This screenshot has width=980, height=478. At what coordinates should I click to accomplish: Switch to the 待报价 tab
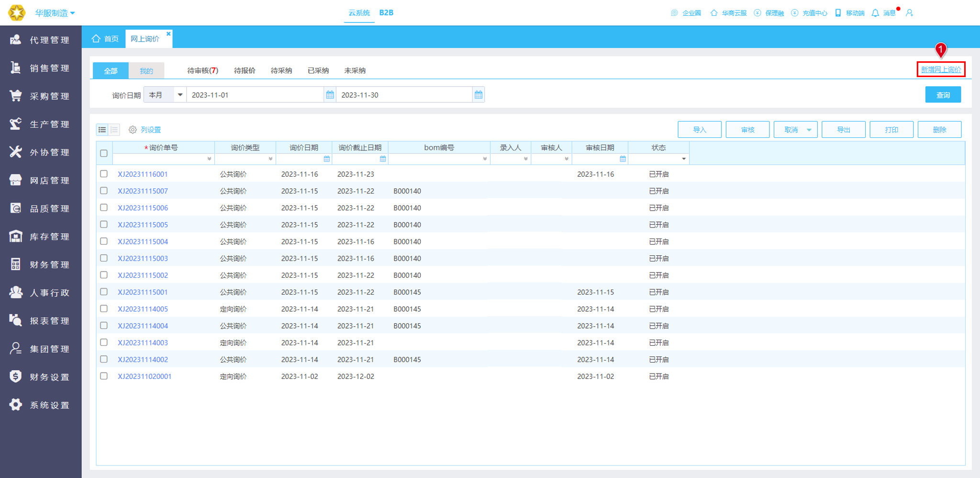[x=245, y=70]
